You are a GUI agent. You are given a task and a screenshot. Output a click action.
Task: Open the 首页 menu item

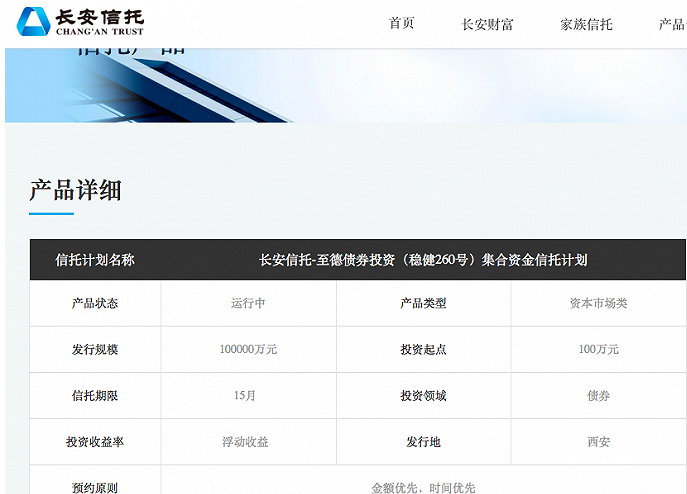(402, 23)
